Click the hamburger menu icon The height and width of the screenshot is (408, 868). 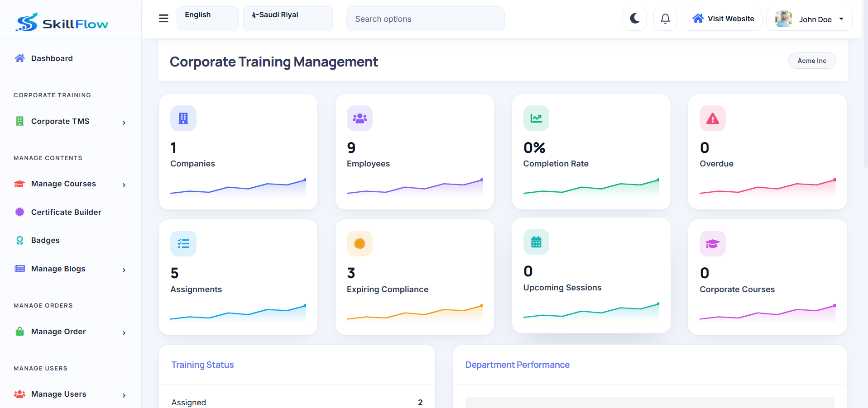tap(163, 19)
